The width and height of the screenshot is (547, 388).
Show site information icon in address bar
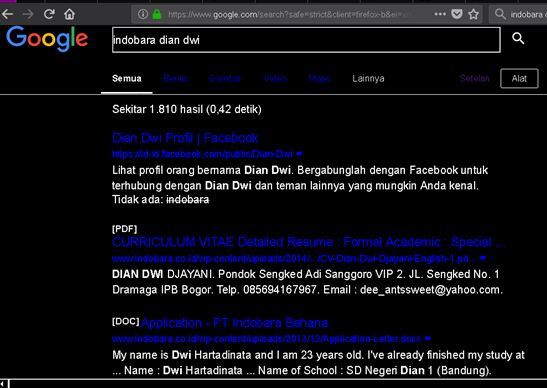coord(143,14)
